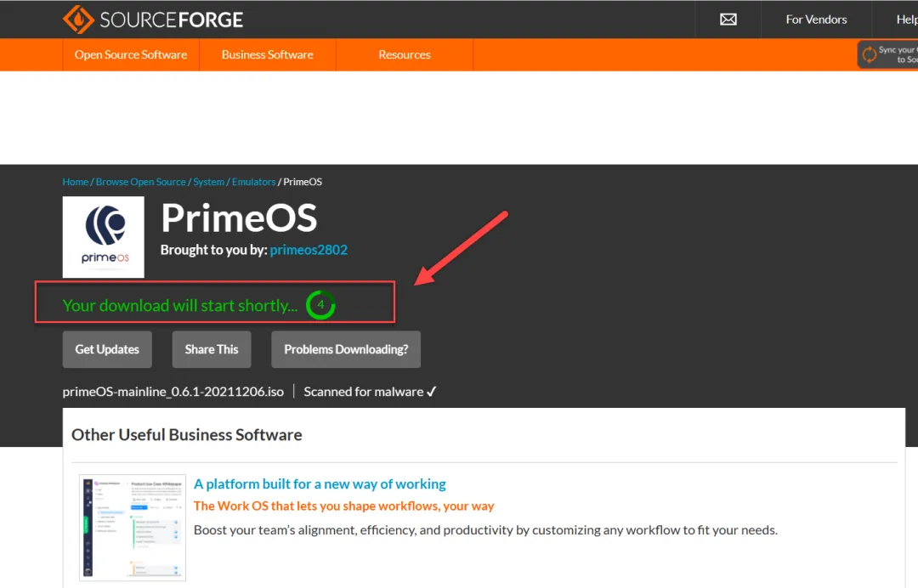Open the Emulators category breadcrumb

(253, 181)
